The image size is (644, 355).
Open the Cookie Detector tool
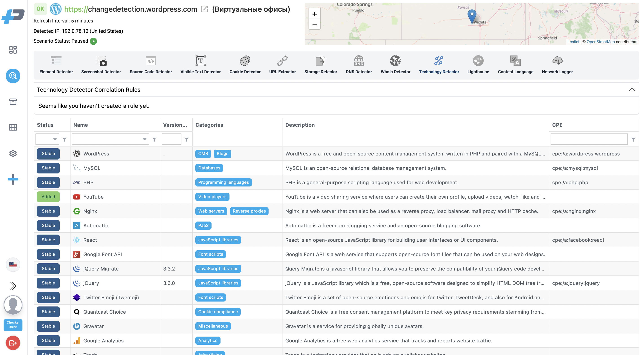[x=245, y=65]
